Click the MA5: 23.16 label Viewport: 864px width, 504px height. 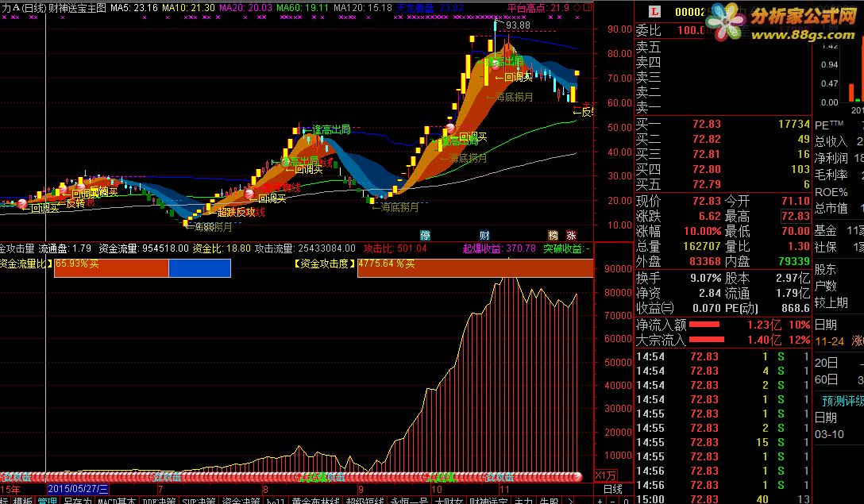point(134,8)
